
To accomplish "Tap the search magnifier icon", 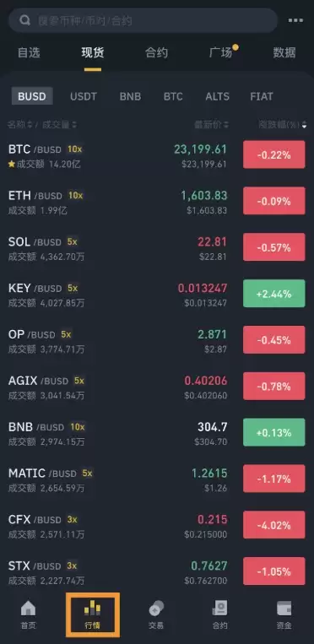I will coord(24,20).
